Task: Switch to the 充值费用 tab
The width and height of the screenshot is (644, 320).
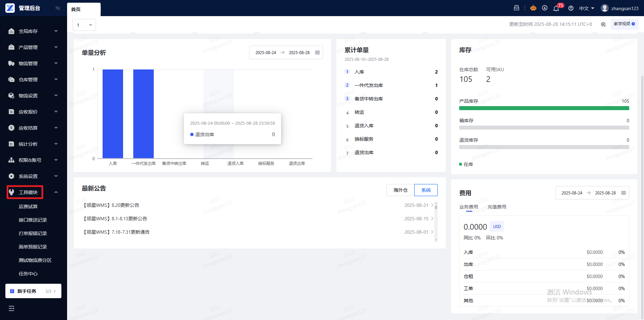Action: (497, 207)
